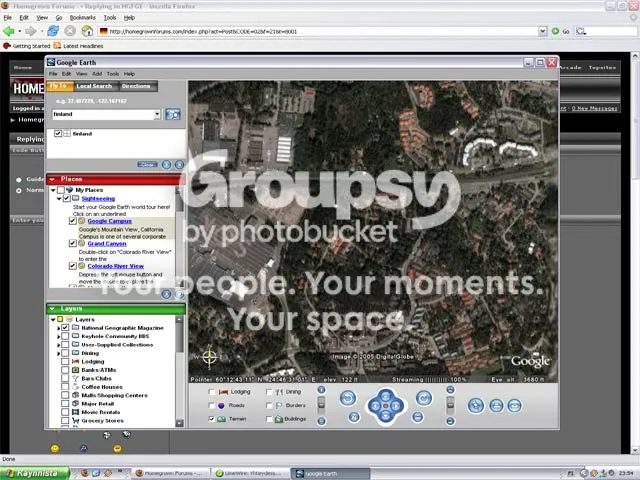Screen dimensions: 640x480
Task: Click Firefox Stop button
Action: (x=70, y=31)
